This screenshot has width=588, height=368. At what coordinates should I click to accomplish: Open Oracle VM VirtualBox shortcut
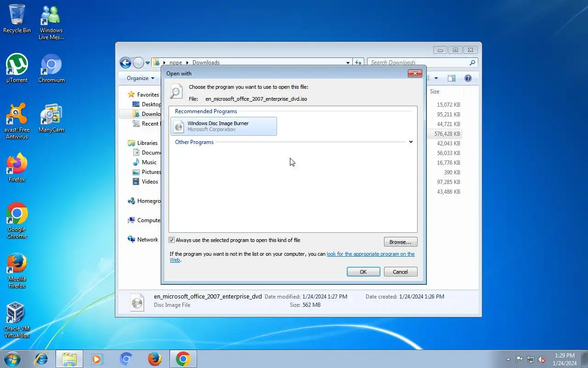pos(17,320)
